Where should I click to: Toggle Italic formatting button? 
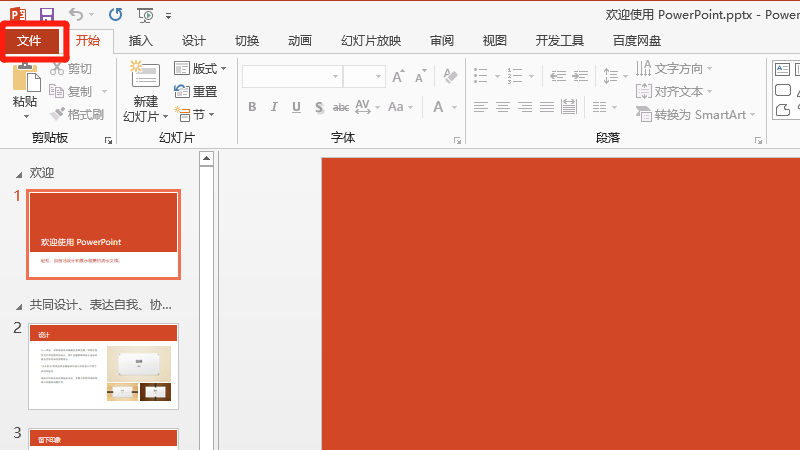click(274, 107)
